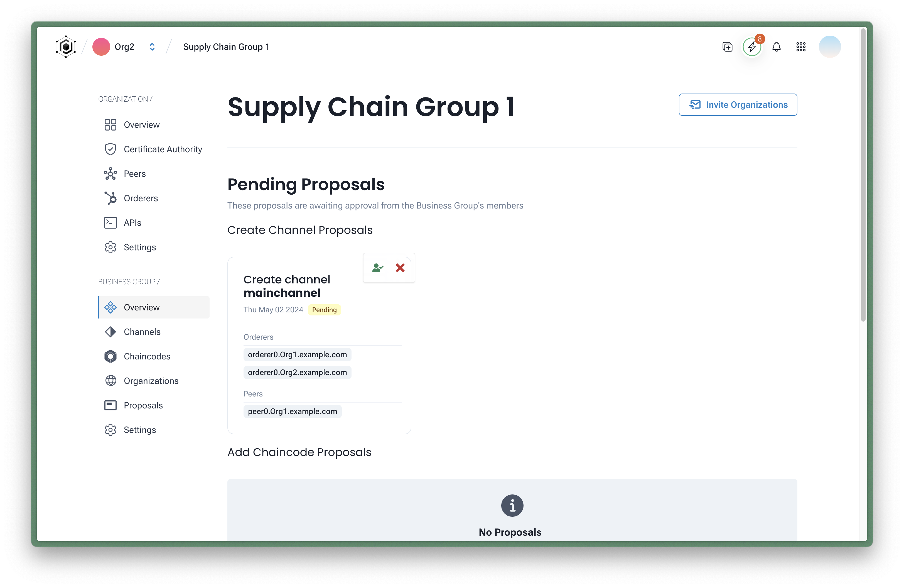904x588 pixels.
Task: Click the Overview menu item under Organization
Action: coord(141,124)
